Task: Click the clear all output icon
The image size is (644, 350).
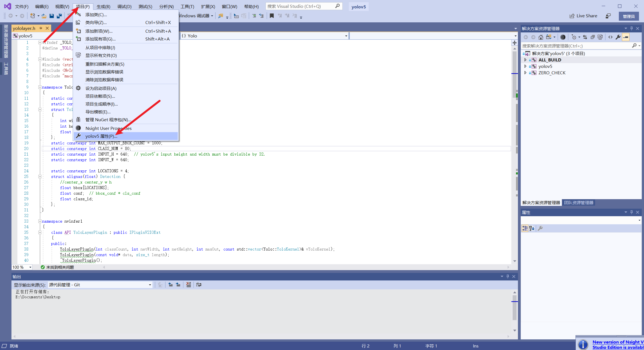Action: [189, 285]
